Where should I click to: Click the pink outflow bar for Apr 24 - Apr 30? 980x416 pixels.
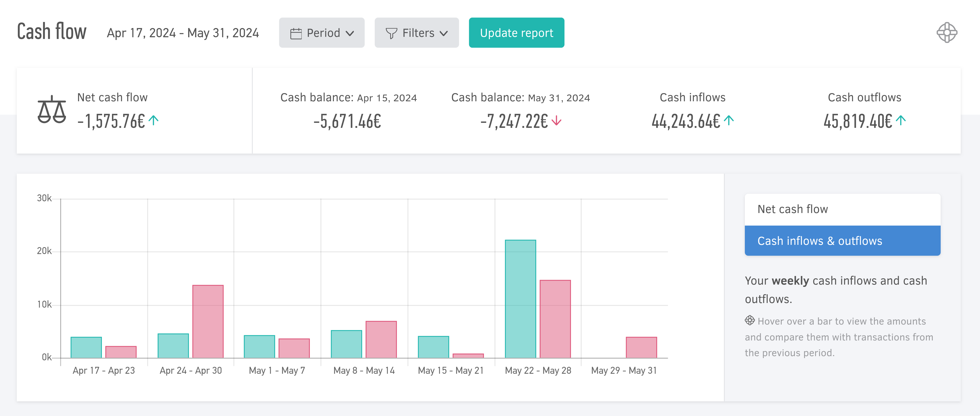(x=208, y=321)
